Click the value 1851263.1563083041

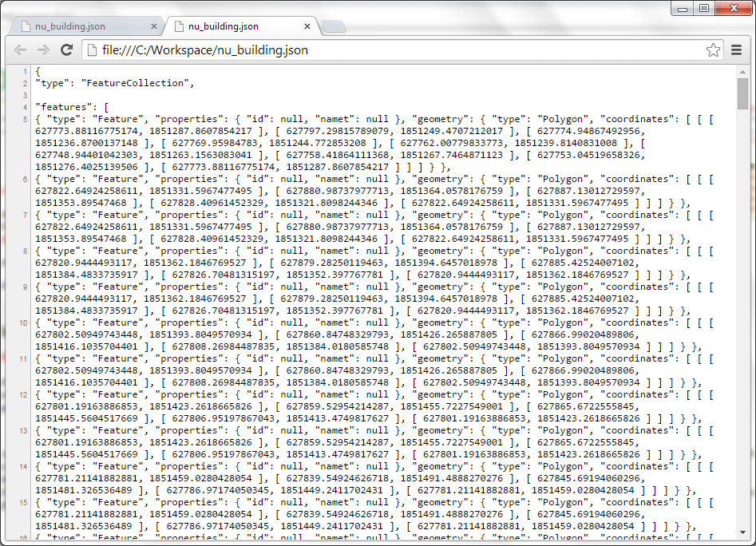(x=200, y=155)
